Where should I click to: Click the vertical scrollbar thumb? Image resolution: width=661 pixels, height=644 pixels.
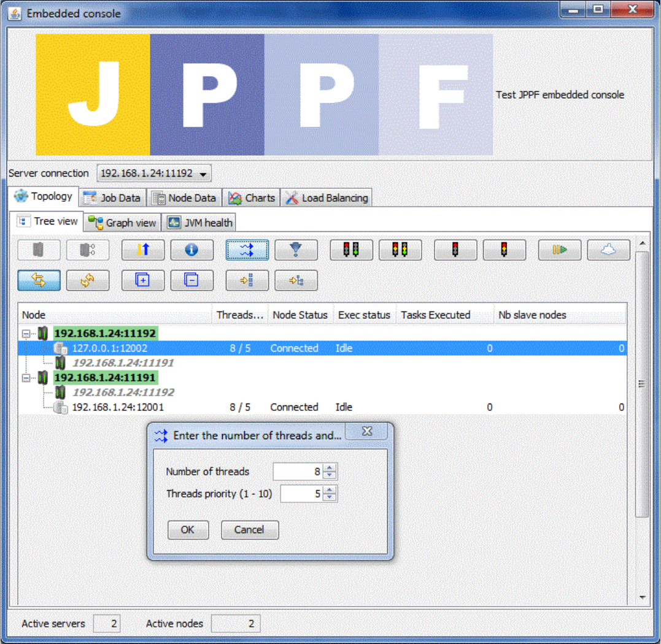pos(641,384)
